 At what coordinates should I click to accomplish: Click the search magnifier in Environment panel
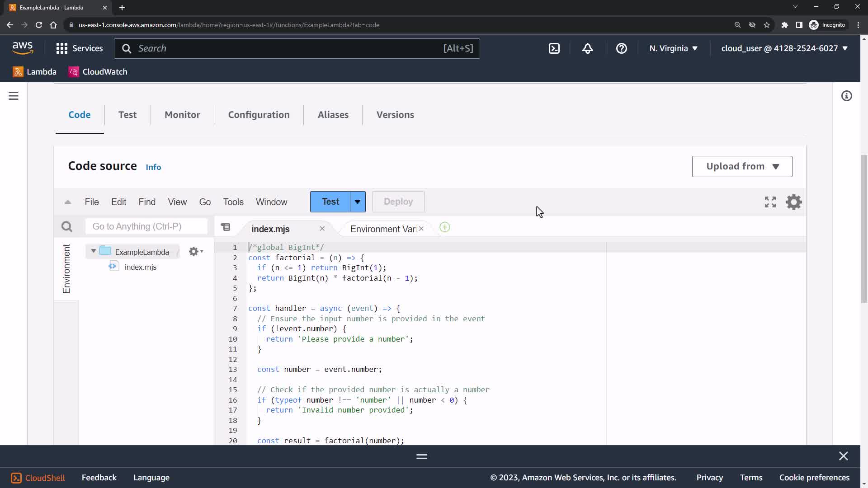[67, 226]
